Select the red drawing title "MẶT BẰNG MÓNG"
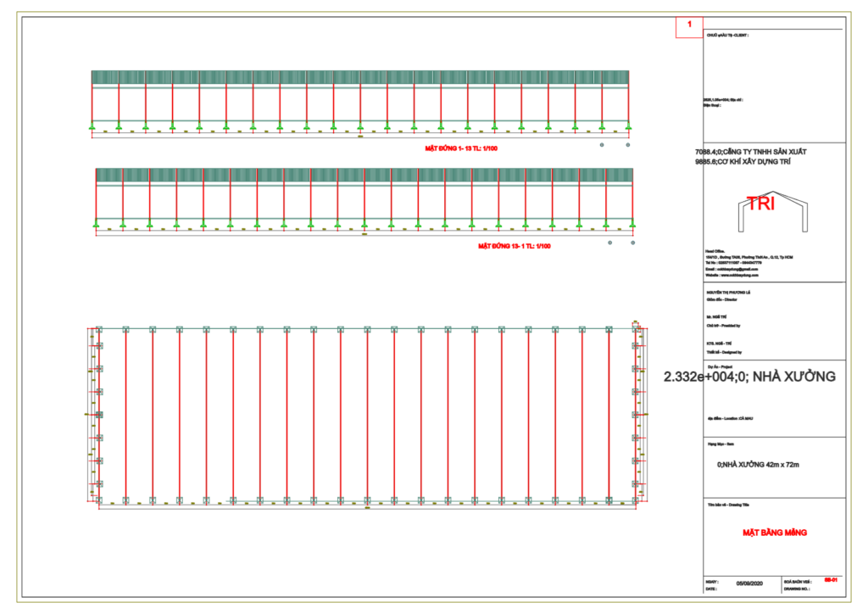Screen dimensions: 868x614 775,533
